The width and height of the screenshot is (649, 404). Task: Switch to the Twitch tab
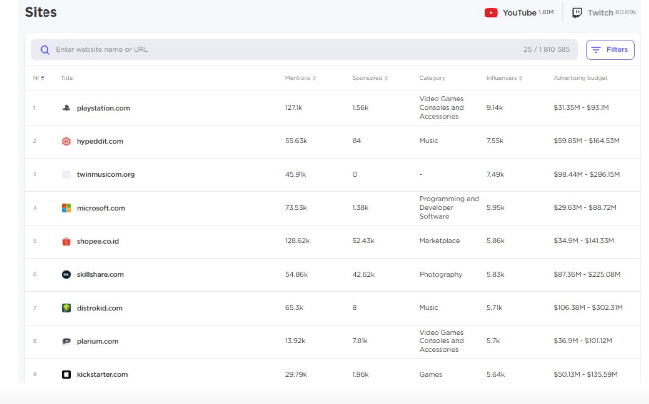(605, 13)
